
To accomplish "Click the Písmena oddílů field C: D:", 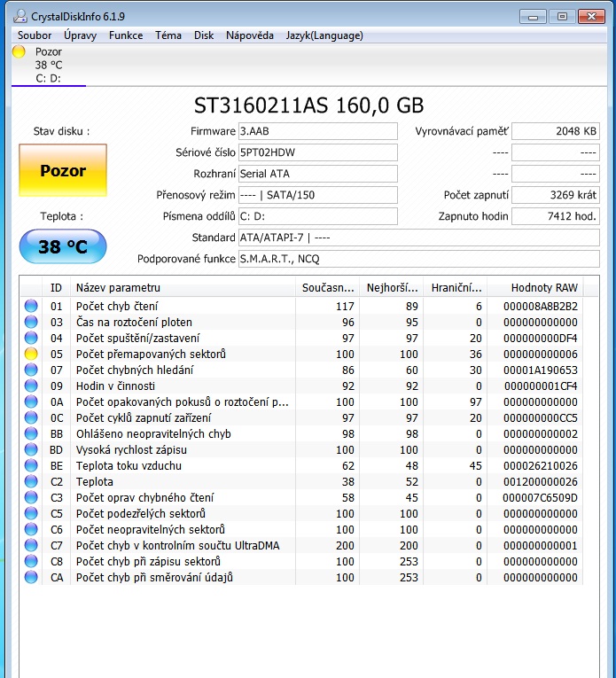I will pyautogui.click(x=317, y=215).
